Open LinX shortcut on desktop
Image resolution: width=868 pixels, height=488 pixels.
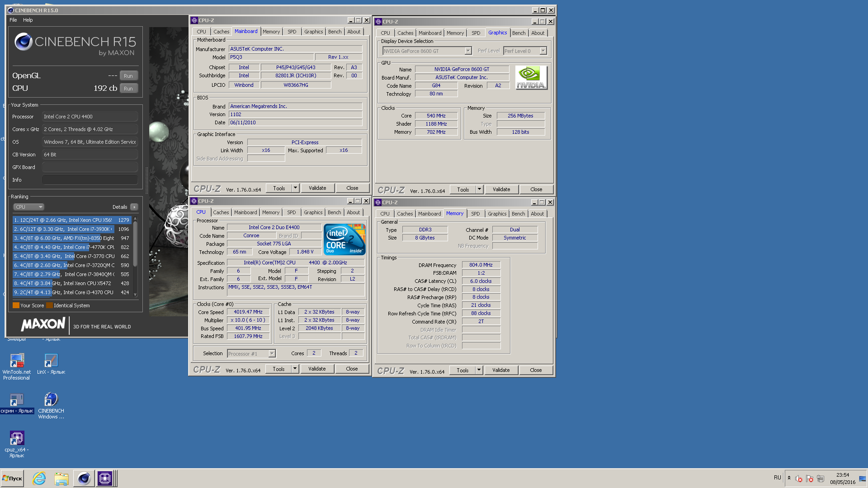point(51,364)
